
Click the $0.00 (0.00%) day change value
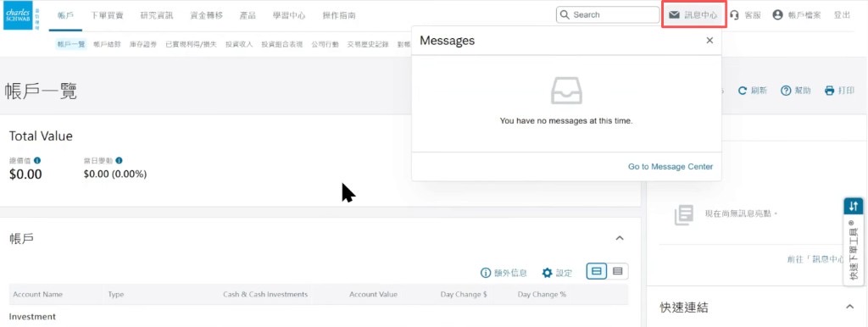115,175
